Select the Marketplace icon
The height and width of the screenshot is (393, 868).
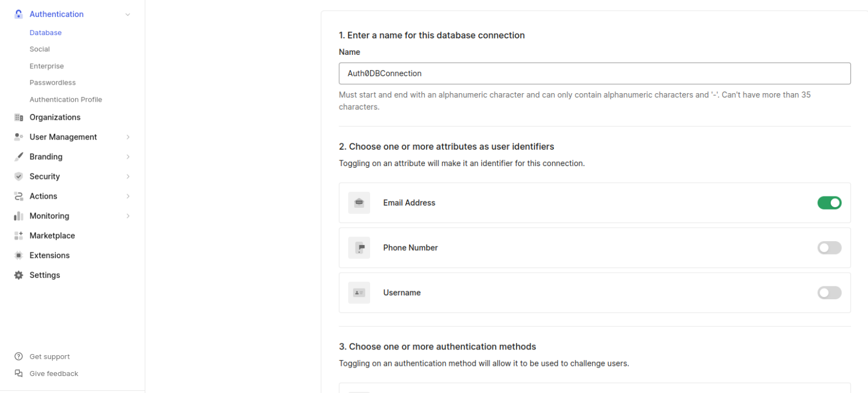[x=19, y=235]
